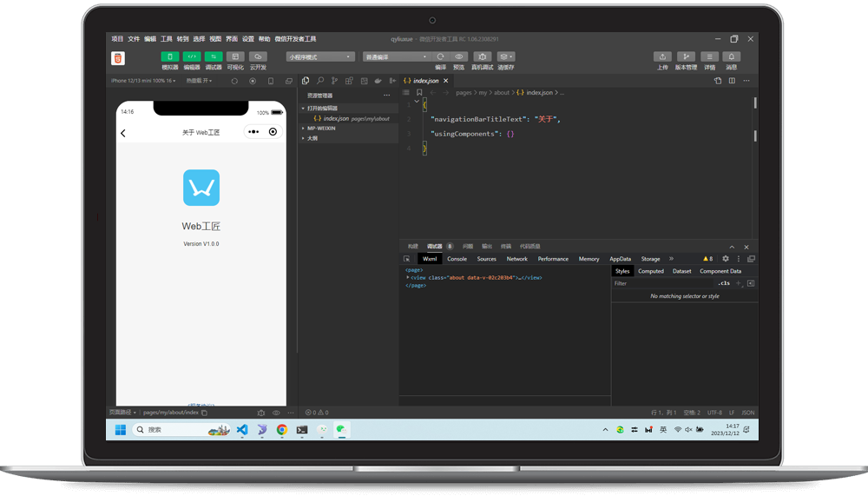Switch to the Network tab
The height and width of the screenshot is (496, 868).
pyautogui.click(x=517, y=259)
